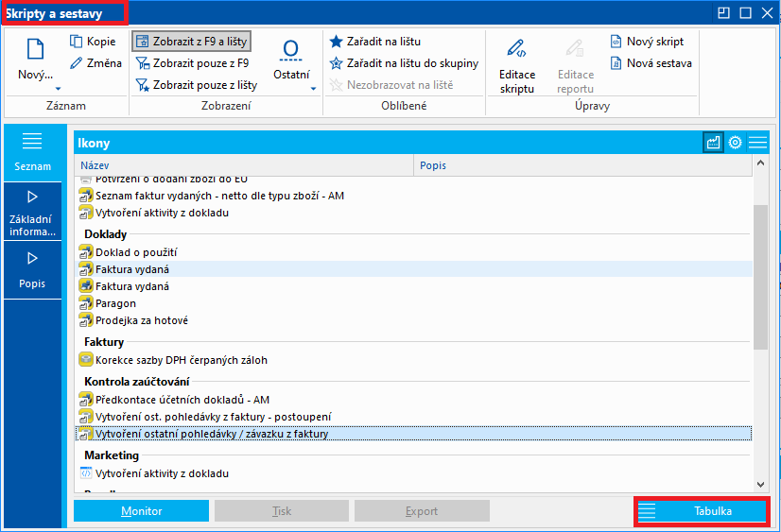Viewport: 781px width, 532px height.
Task: Toggle Zobrazit z F9 a lišty
Action: (x=191, y=42)
